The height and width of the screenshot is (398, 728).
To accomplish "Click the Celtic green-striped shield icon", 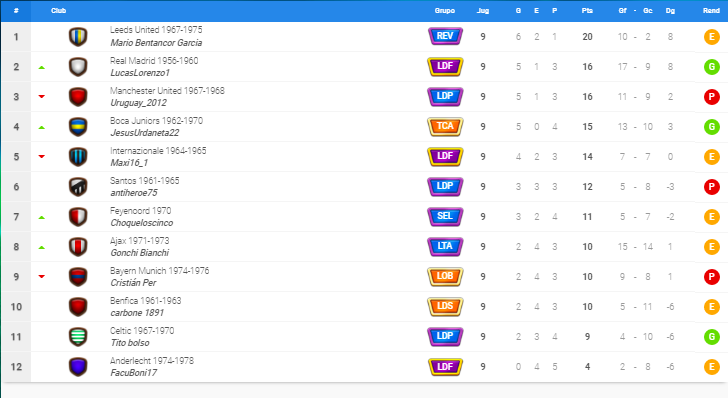I will [78, 337].
